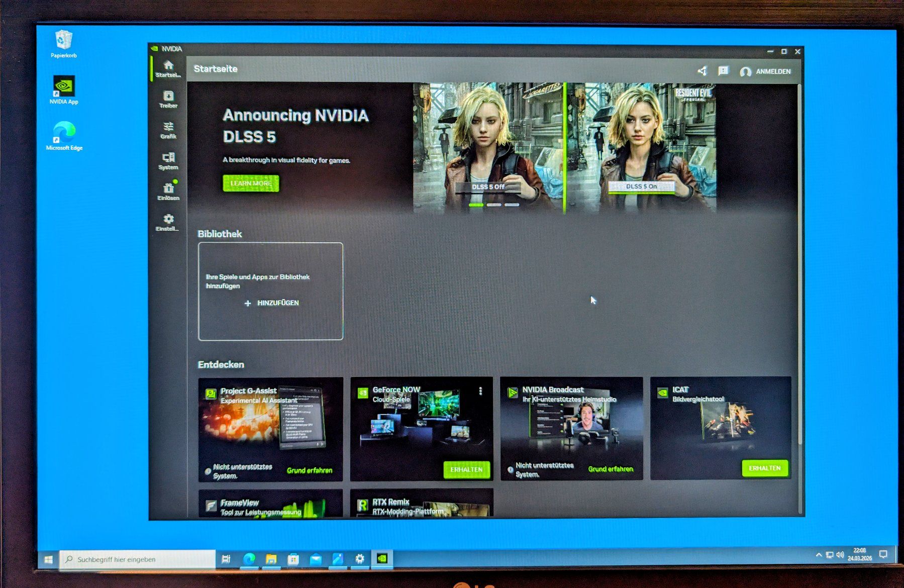The width and height of the screenshot is (904, 588).
Task: Select the Microsoft Edge desktop shortcut
Action: (64, 136)
